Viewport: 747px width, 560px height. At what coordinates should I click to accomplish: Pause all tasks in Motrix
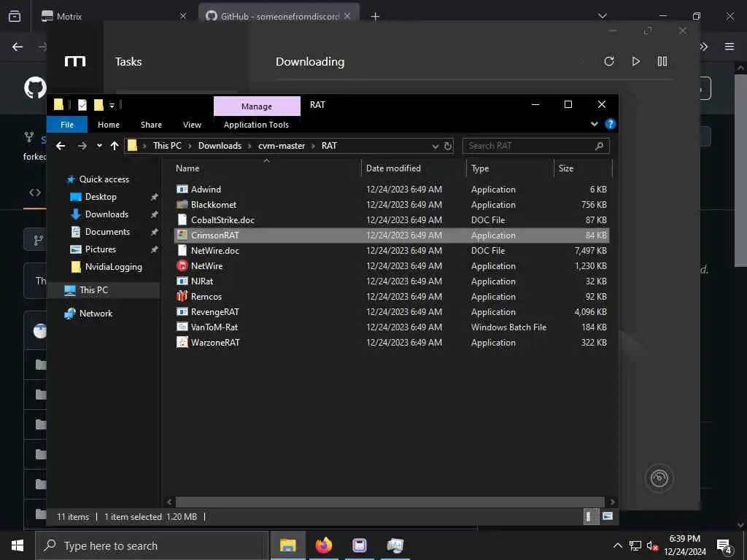(662, 61)
